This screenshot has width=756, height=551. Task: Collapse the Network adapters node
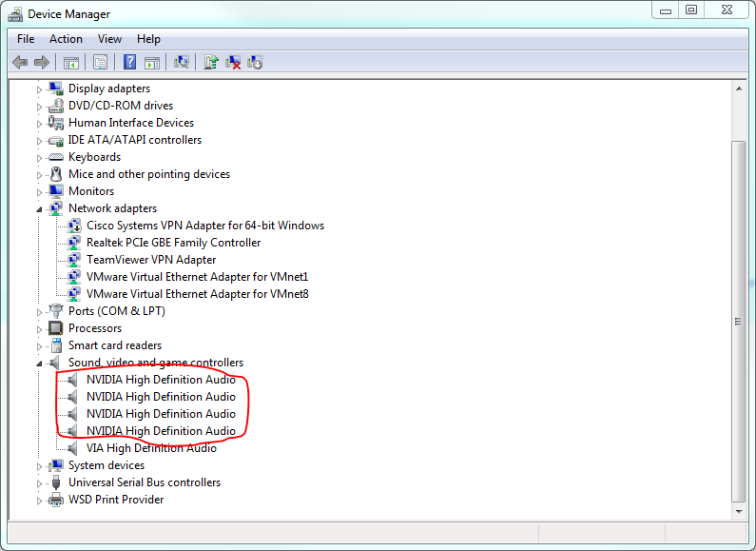coord(39,209)
